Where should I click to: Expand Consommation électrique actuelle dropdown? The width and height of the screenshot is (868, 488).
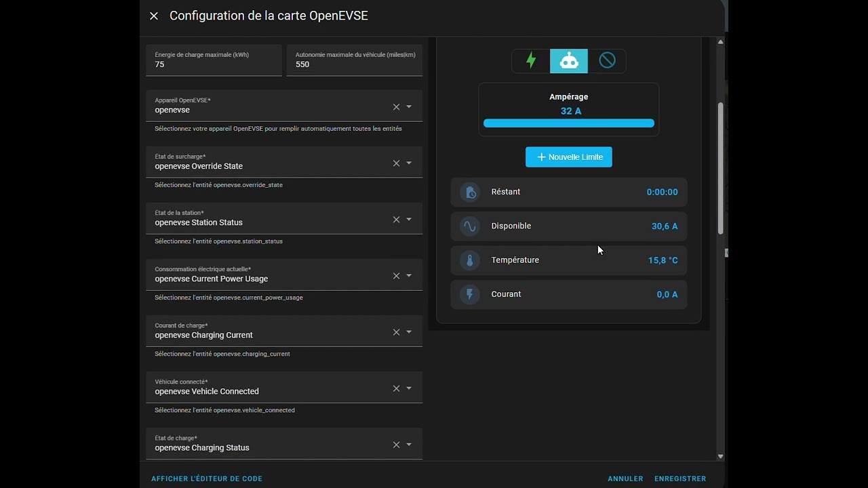coord(409,276)
